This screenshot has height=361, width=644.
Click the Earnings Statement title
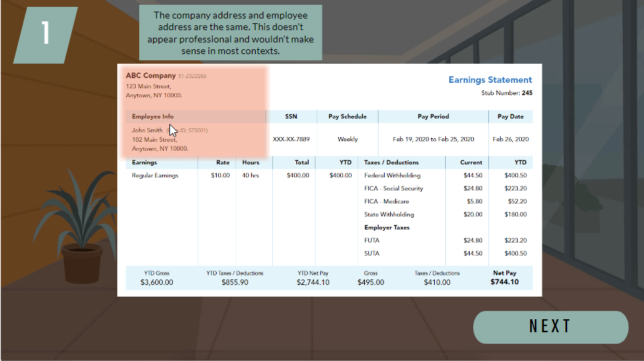click(490, 80)
